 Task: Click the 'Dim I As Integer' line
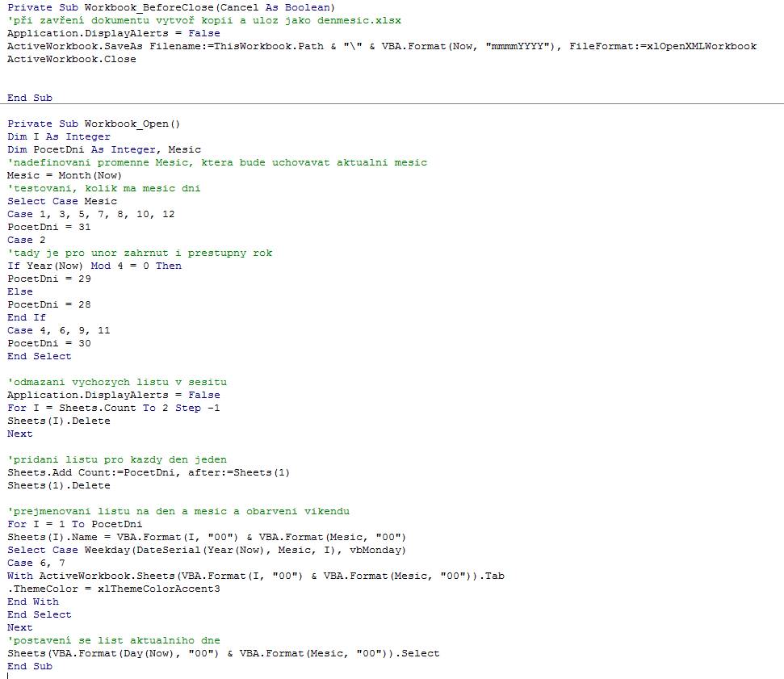click(x=58, y=136)
